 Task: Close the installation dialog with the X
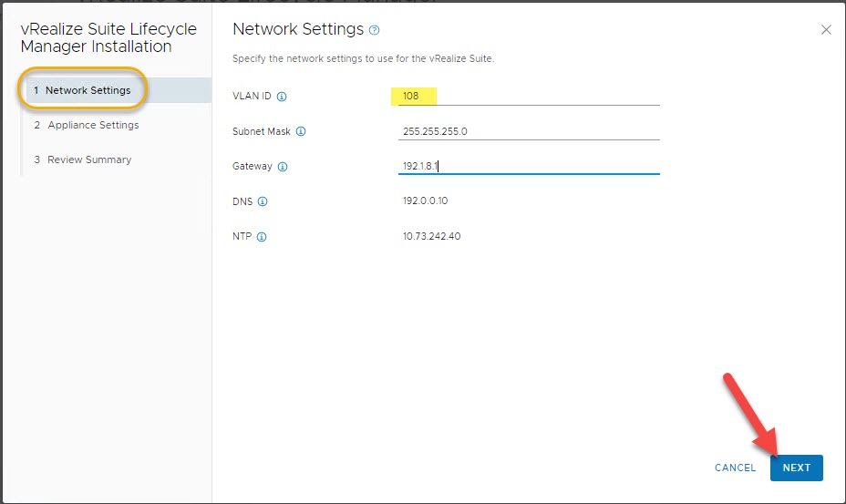[x=826, y=30]
